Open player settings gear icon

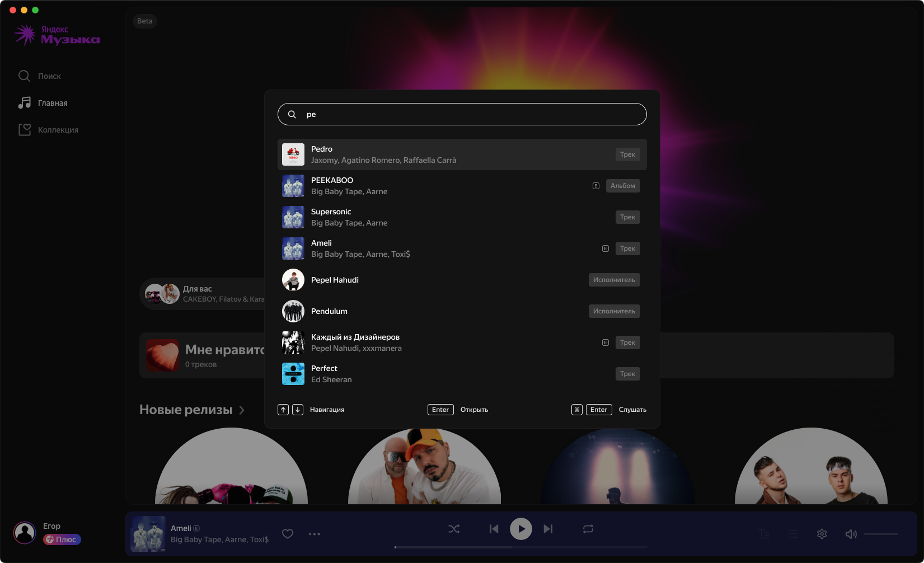(x=822, y=534)
